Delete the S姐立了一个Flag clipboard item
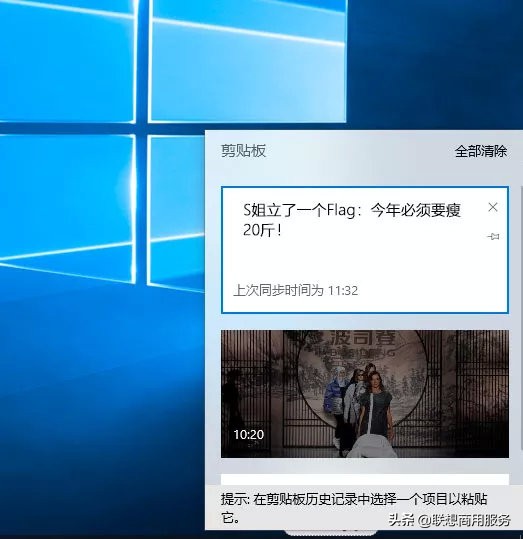The width and height of the screenshot is (523, 539). pos(493,207)
